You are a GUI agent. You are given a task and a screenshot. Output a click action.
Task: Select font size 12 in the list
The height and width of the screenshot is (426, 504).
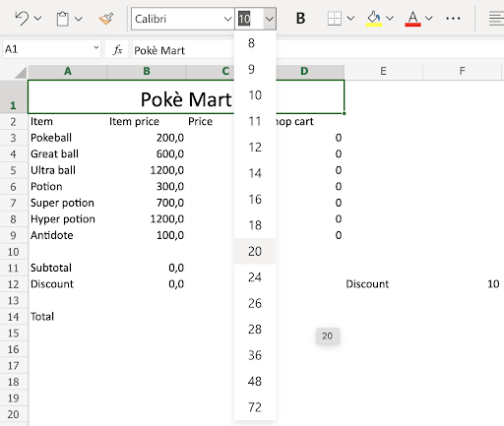click(x=255, y=147)
